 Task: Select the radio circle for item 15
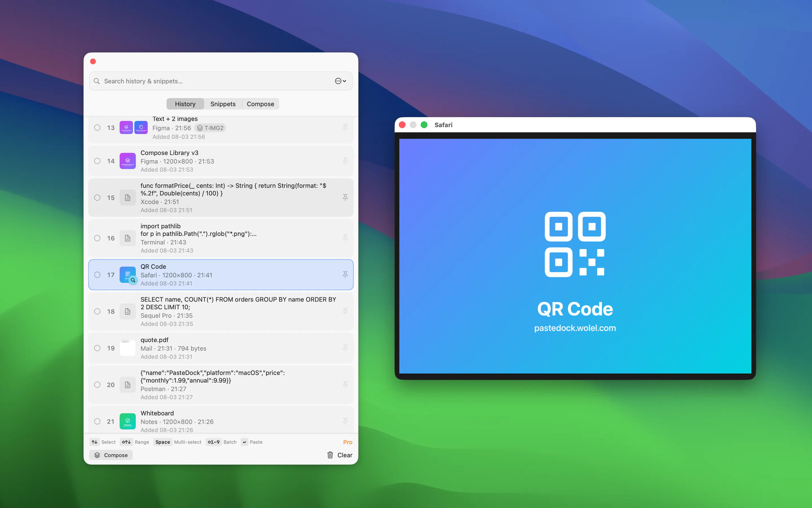[97, 198]
